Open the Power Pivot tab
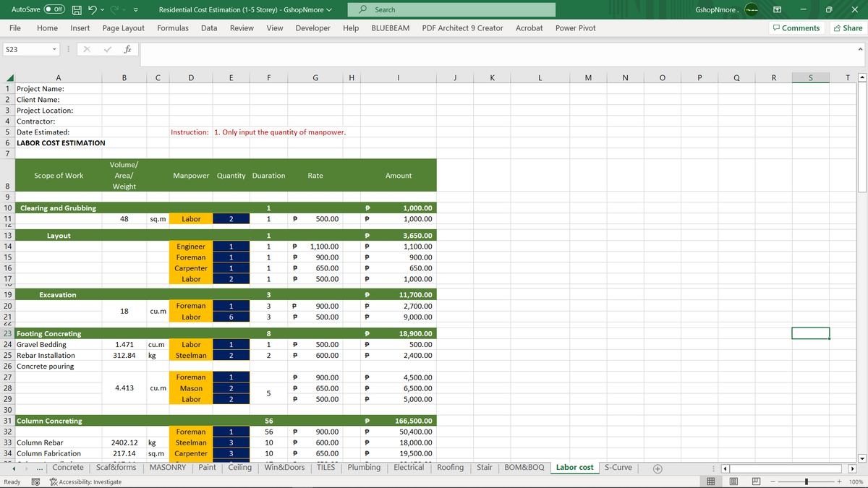This screenshot has width=868, height=488. click(576, 28)
